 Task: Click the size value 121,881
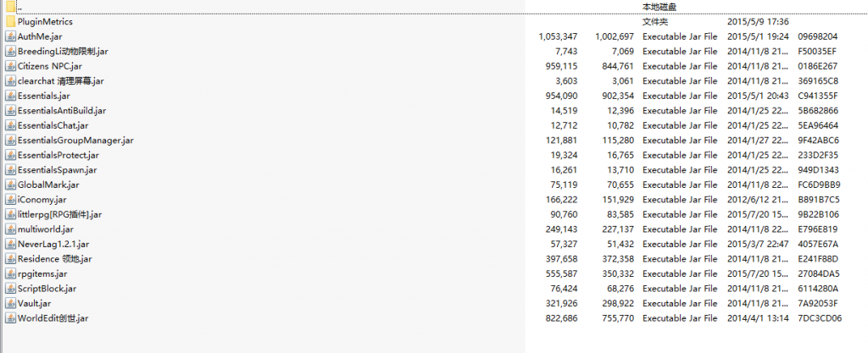coord(561,141)
